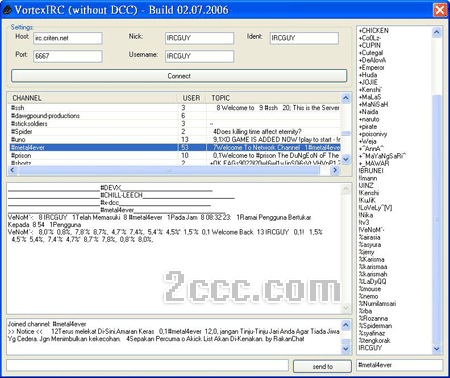Focus the Port field showing 6667
The height and width of the screenshot is (378, 450).
[x=68, y=56]
